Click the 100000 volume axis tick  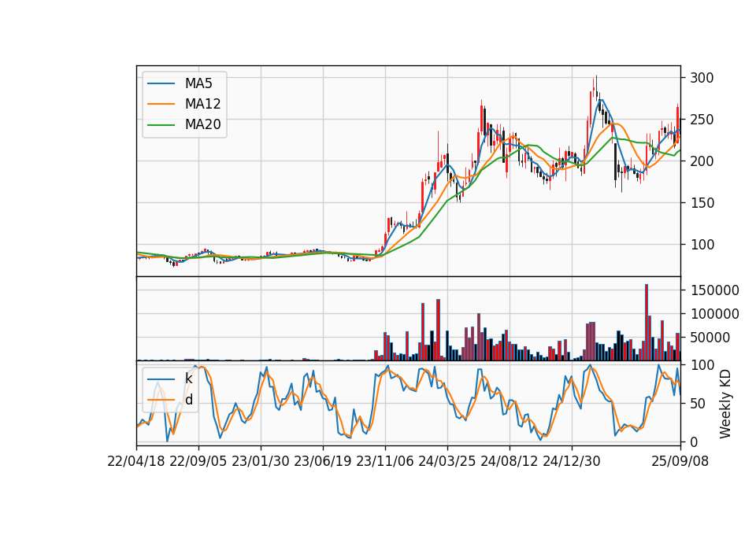pos(714,314)
